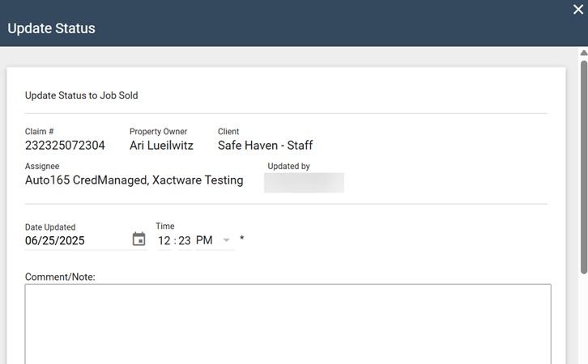The height and width of the screenshot is (364, 588).
Task: Click the Property Owner label
Action: (158, 131)
